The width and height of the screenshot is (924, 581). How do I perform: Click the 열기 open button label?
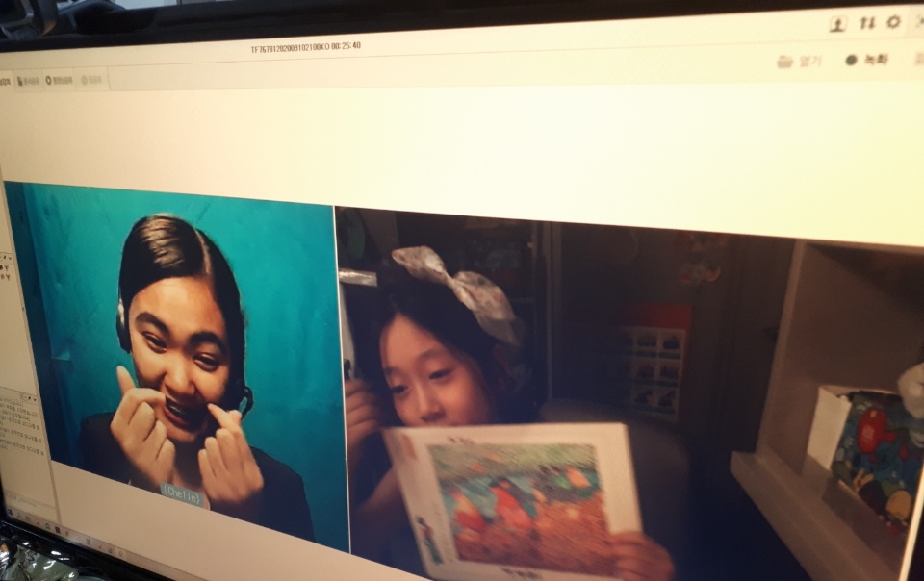point(809,62)
